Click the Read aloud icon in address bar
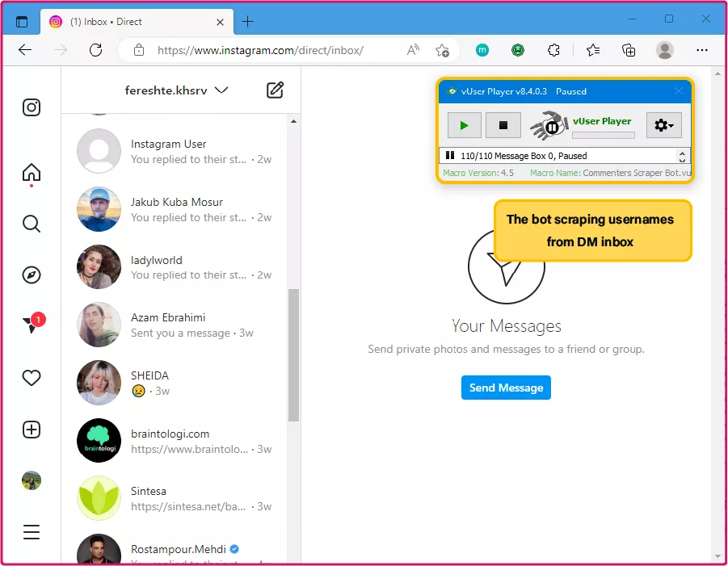 (x=413, y=49)
